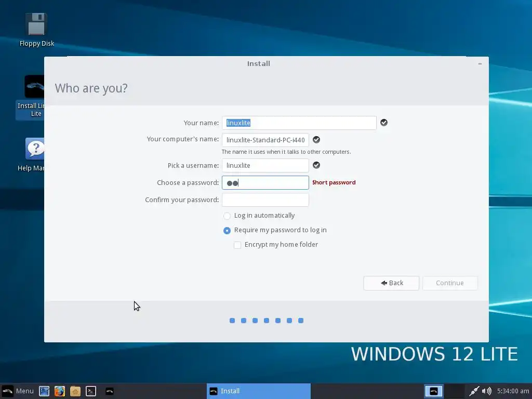This screenshot has height=399, width=532.
Task: Click the Your name input field
Action: point(299,123)
